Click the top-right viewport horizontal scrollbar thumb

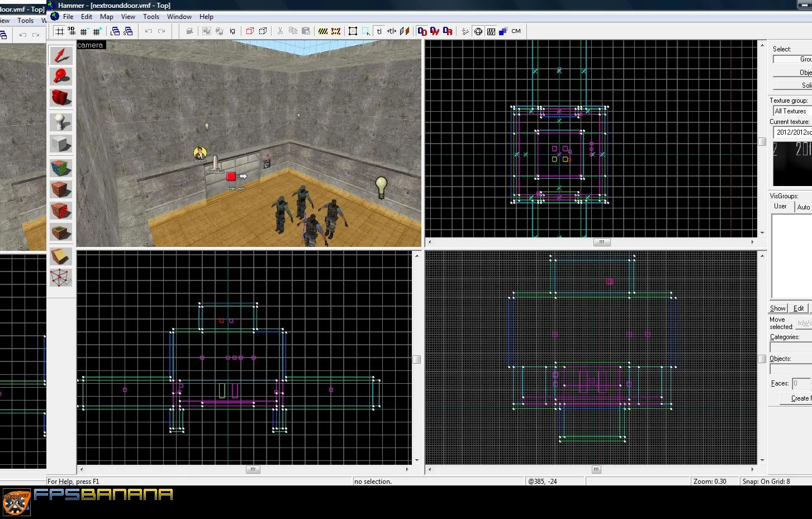pyautogui.click(x=601, y=242)
